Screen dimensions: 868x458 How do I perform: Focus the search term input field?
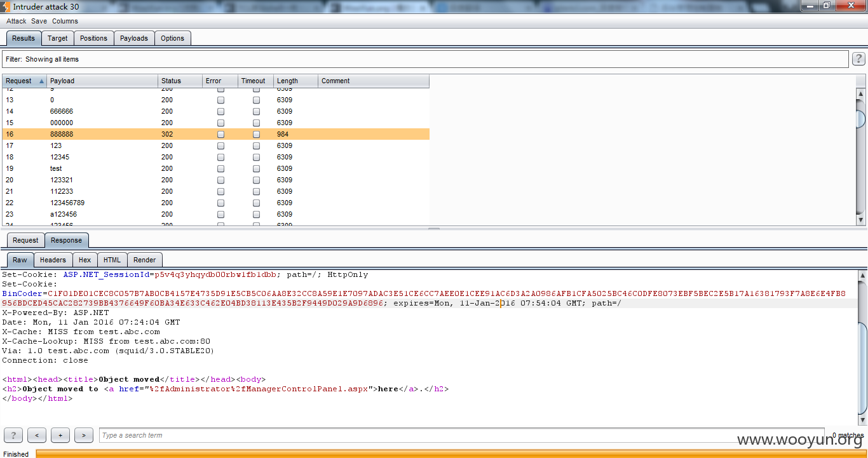(462, 435)
